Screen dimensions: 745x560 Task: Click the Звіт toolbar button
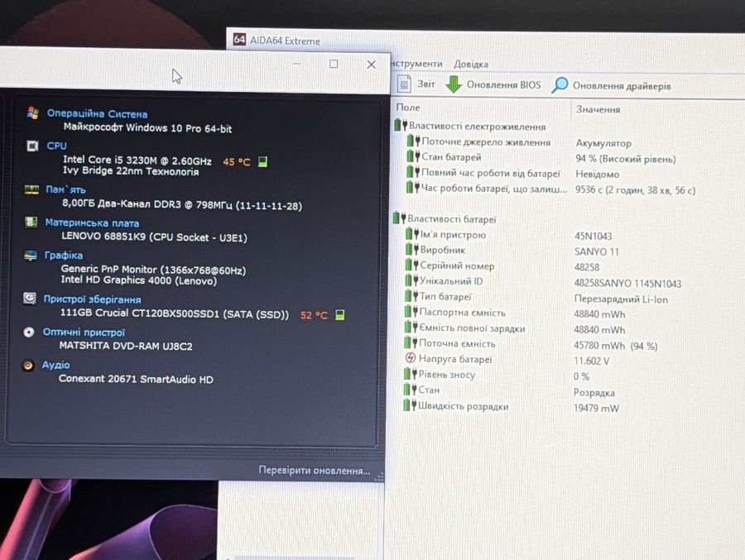(x=416, y=84)
